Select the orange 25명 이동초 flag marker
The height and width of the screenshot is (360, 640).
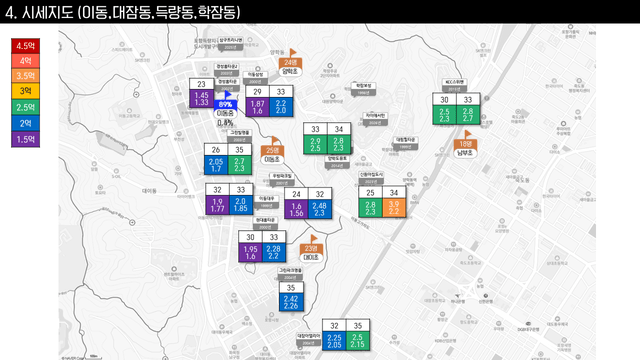tap(272, 151)
